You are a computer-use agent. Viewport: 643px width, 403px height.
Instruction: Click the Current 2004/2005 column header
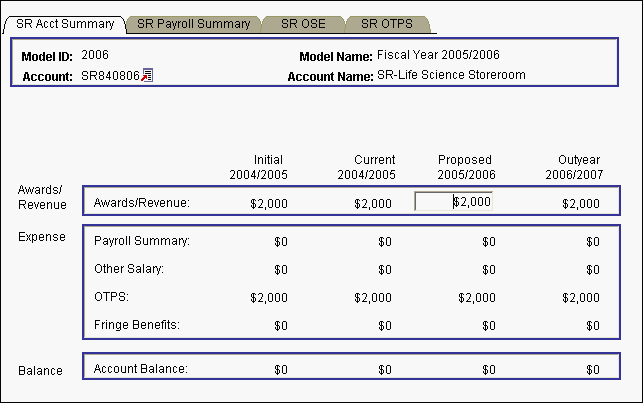[x=368, y=167]
